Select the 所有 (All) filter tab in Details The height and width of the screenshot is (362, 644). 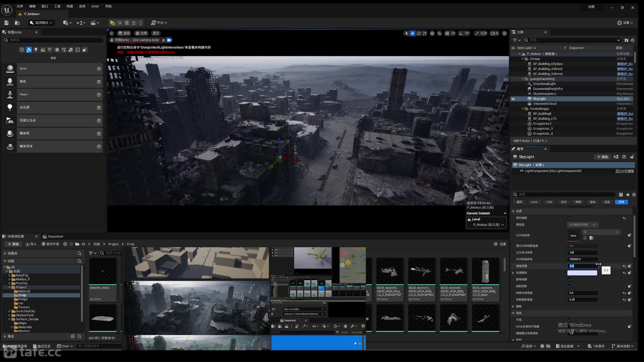pyautogui.click(x=621, y=202)
